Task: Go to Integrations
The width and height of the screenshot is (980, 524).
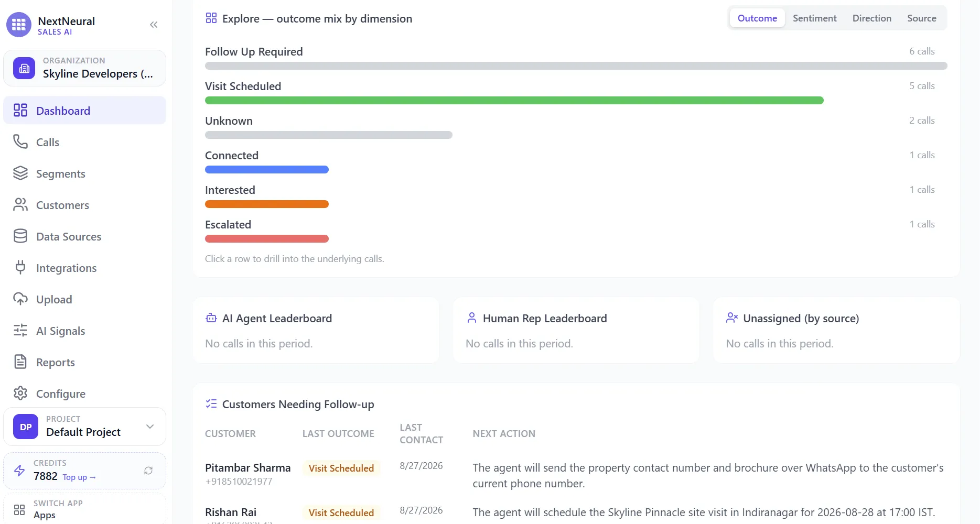Action: [84, 267]
